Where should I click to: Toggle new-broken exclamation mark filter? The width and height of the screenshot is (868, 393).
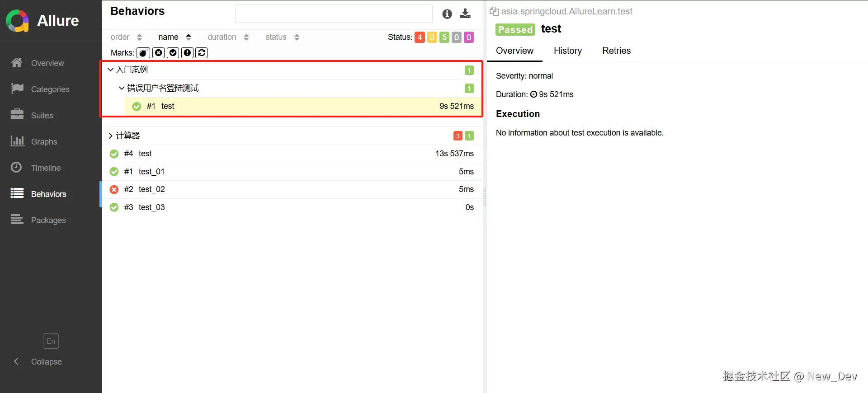(188, 53)
